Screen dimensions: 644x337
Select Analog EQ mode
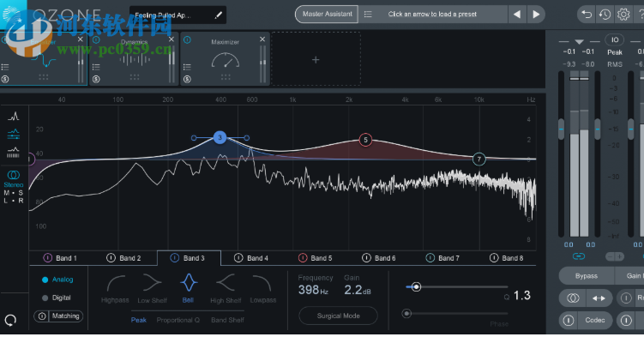(x=57, y=280)
